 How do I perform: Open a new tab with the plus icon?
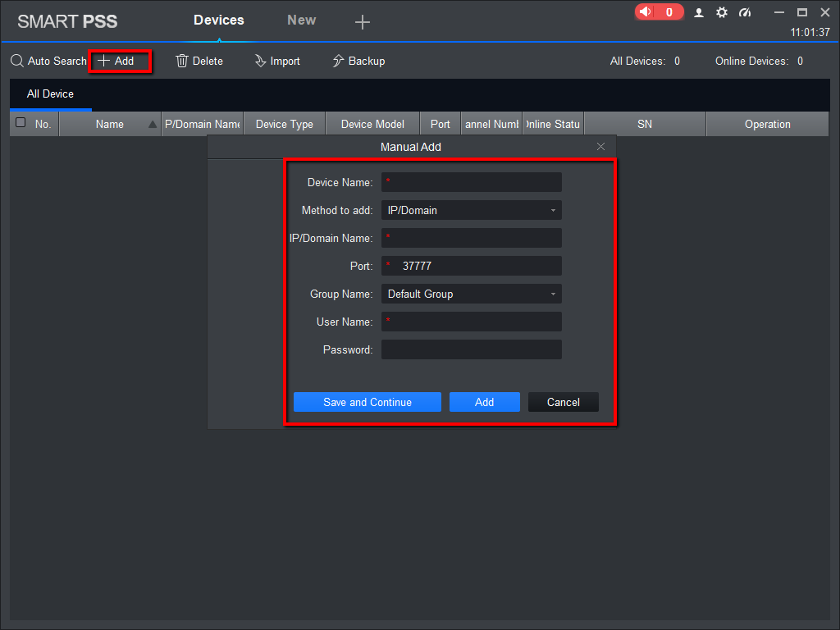coord(363,22)
